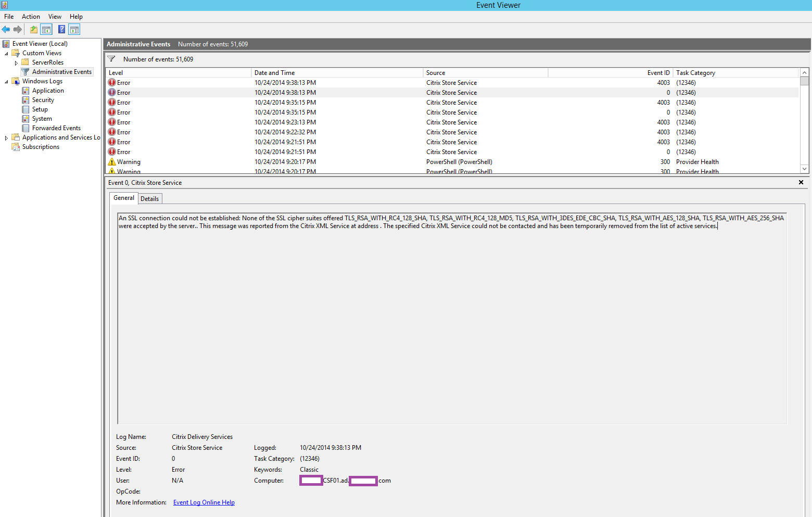Click the Log Name value 'Citrix Delivery Services'

(x=202, y=437)
